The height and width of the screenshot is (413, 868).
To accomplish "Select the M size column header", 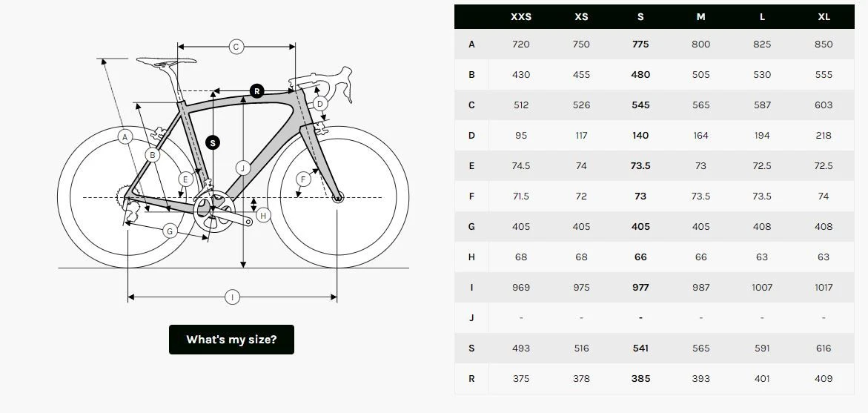I will point(700,17).
